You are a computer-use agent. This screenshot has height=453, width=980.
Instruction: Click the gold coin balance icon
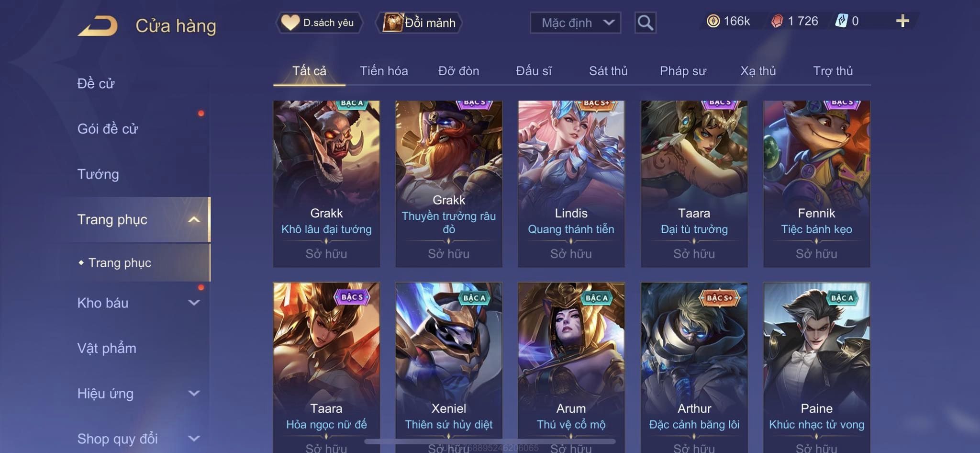tap(713, 21)
